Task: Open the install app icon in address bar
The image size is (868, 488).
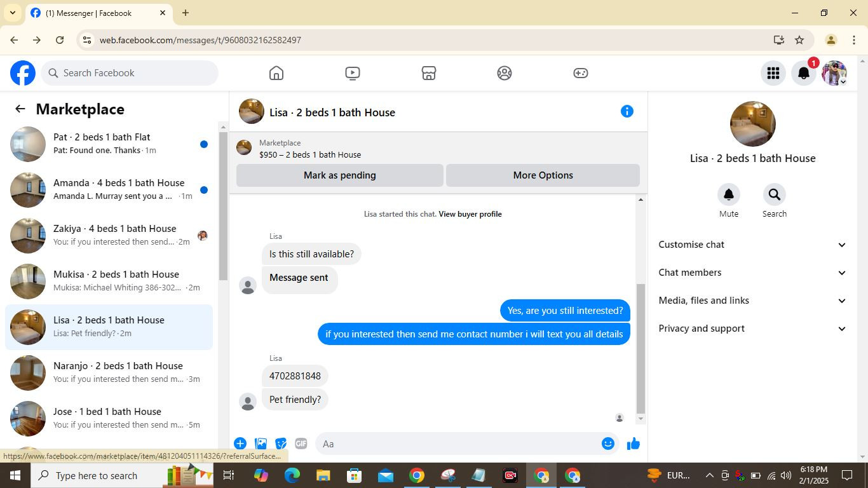Action: click(779, 40)
